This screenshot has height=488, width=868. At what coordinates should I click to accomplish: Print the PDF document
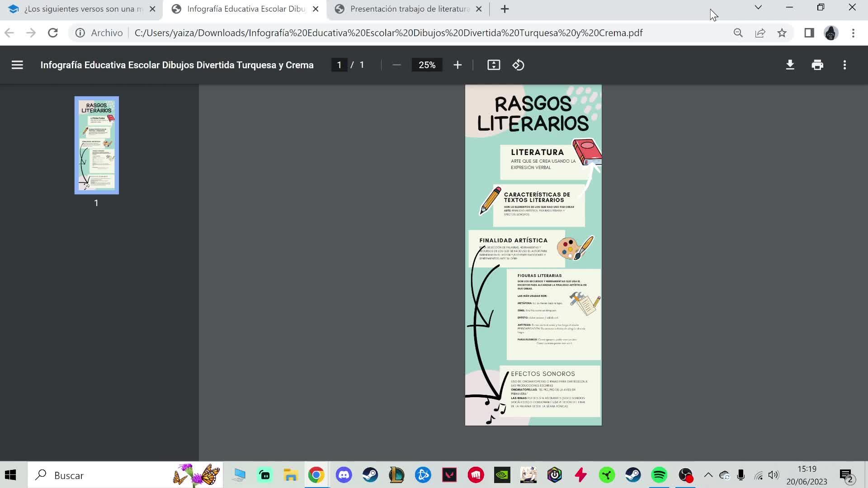tap(817, 65)
